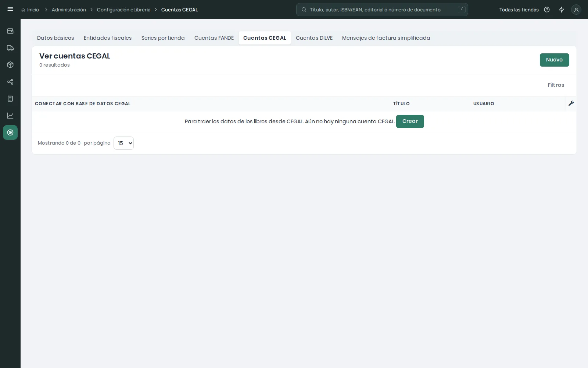Image resolution: width=588 pixels, height=368 pixels.
Task: Open Todas las tiendas store selector
Action: click(x=519, y=10)
